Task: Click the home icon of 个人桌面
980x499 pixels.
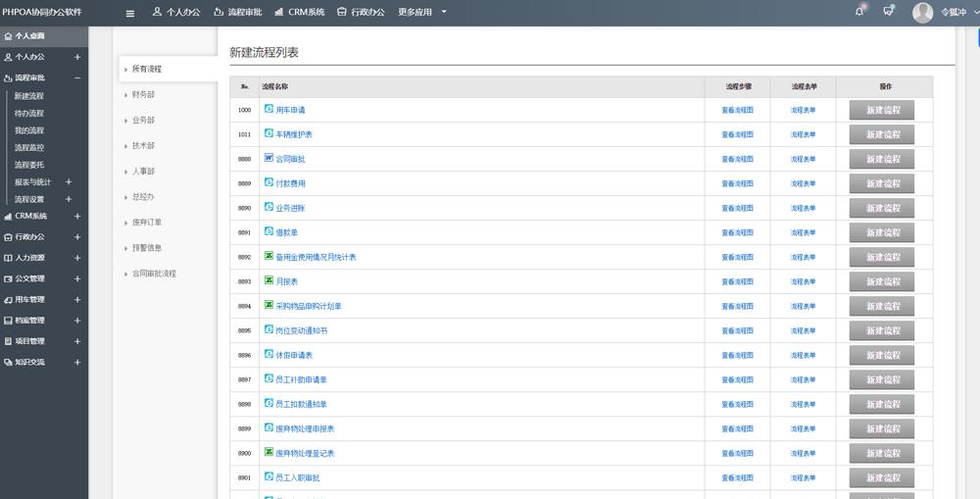Action: click(x=8, y=36)
